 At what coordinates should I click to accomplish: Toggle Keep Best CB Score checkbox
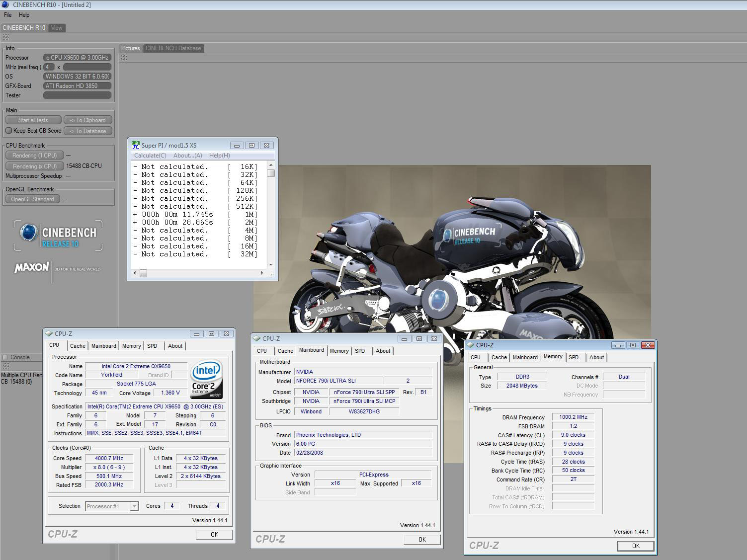pyautogui.click(x=8, y=131)
